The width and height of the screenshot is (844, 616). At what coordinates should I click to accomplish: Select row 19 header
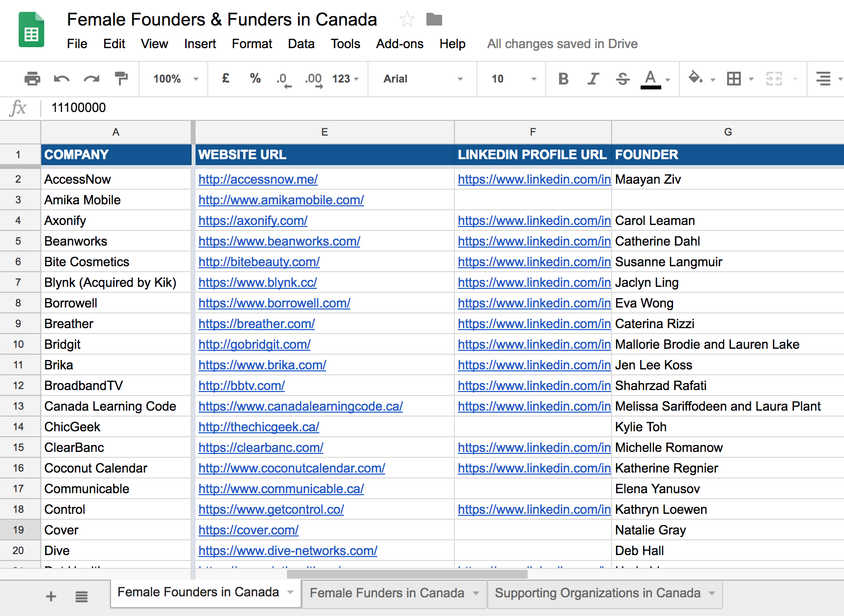[x=20, y=530]
